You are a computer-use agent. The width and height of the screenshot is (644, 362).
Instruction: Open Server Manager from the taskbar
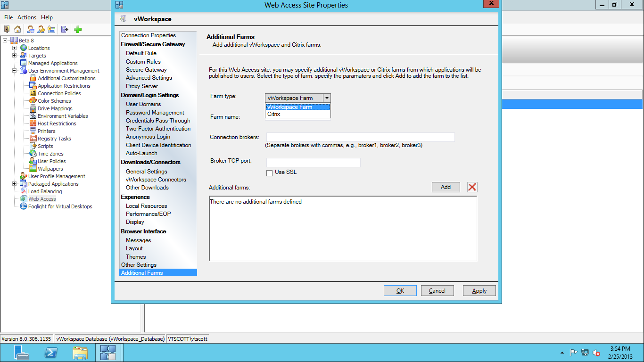21,353
